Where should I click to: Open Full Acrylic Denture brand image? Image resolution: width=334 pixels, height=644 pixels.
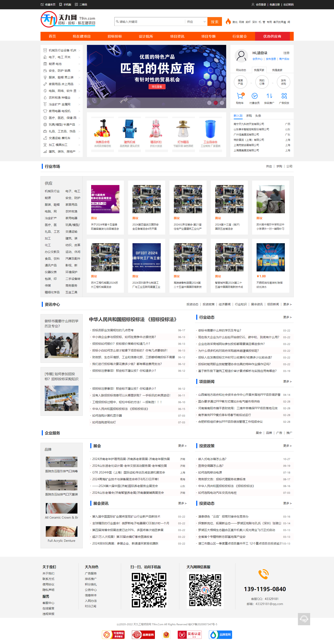[x=62, y=531]
